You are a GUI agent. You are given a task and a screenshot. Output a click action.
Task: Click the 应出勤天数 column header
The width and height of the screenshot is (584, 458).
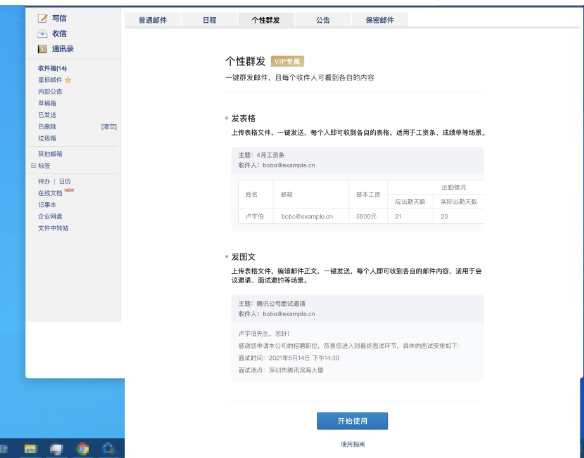click(410, 202)
